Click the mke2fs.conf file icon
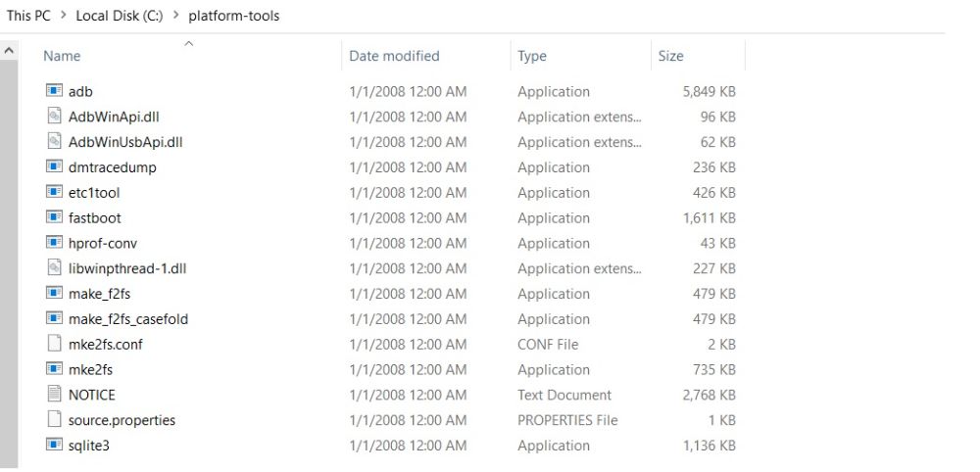980x472 pixels. coord(54,344)
